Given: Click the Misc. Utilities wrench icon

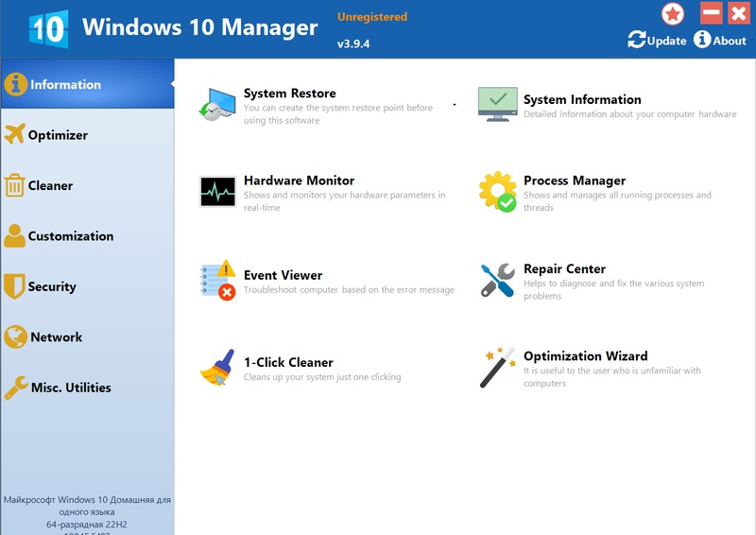Looking at the screenshot, I should click(16, 388).
